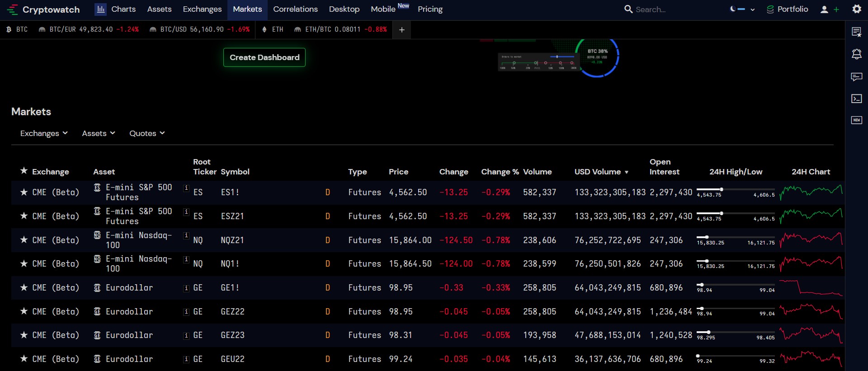
Task: Click the Eurodollar asset icon in GE1! row
Action: tap(97, 288)
